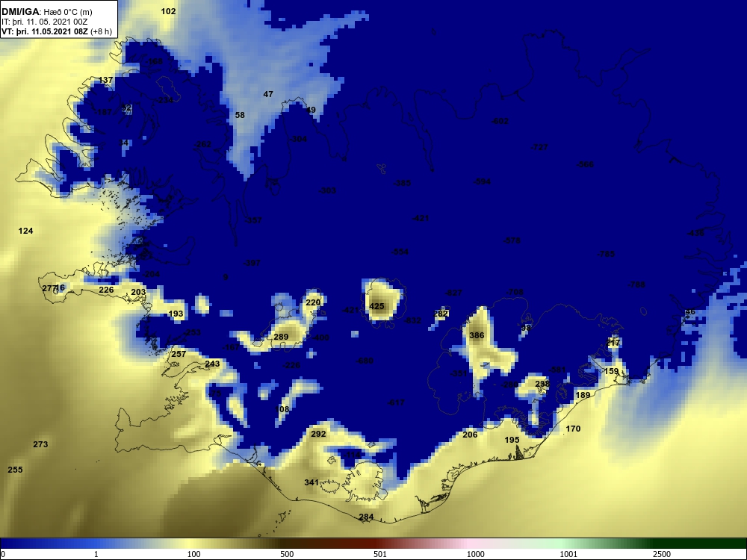Image resolution: width=747 pixels, height=560 pixels.
Task: Click the value 195 on the map
Action: pyautogui.click(x=512, y=440)
